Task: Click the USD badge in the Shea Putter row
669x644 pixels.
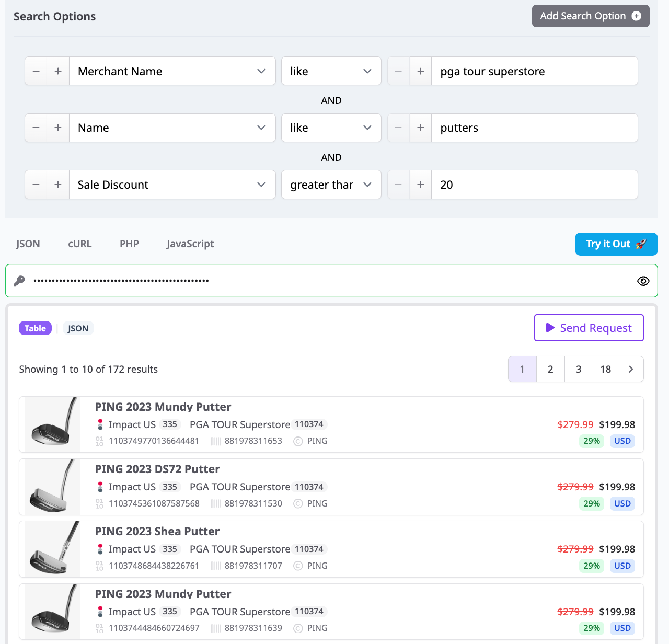Action: click(x=622, y=566)
